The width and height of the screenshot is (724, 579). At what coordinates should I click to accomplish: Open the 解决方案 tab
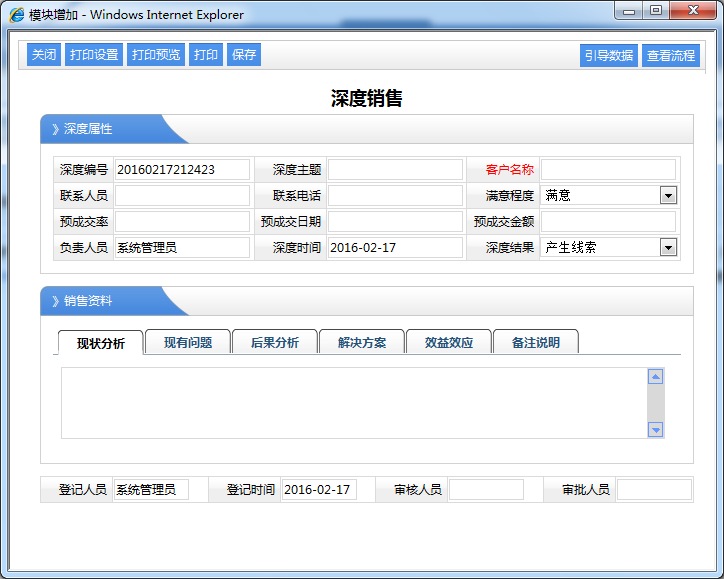(361, 343)
